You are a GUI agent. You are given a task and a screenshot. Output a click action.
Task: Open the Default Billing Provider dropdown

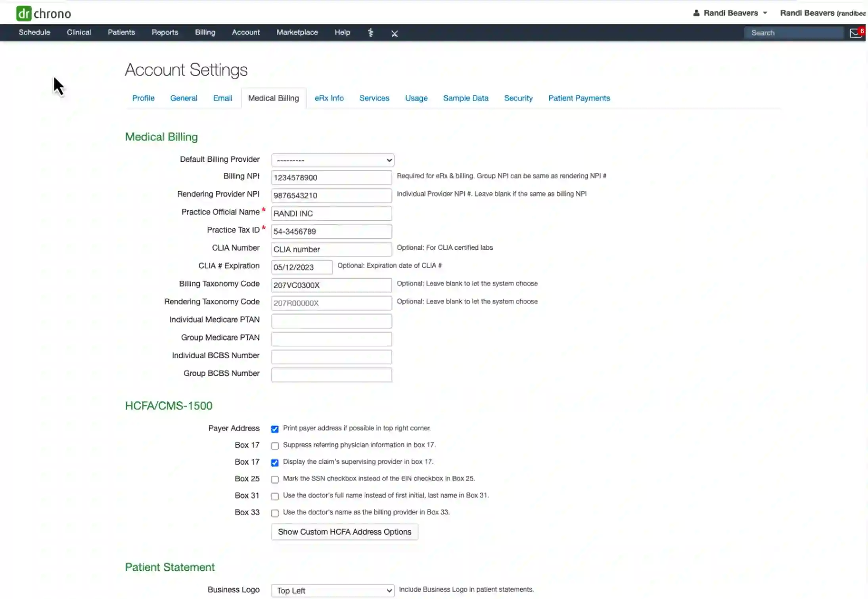[331, 160]
